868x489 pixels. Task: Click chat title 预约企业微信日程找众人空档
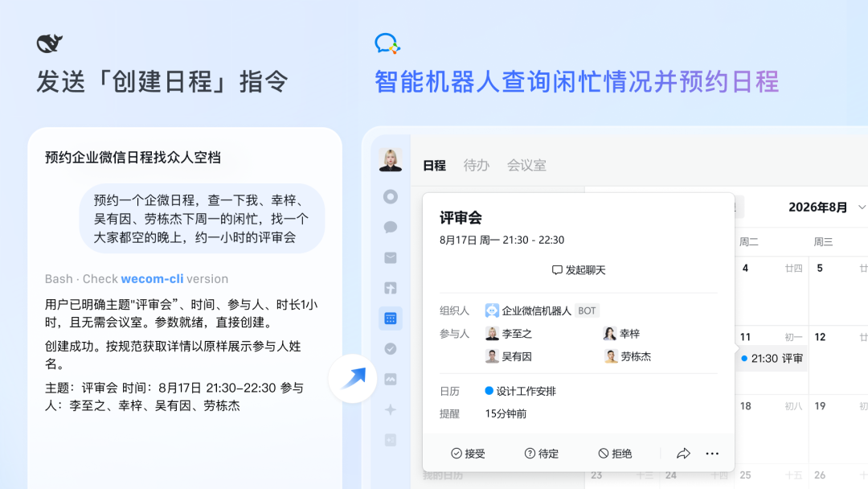(133, 158)
